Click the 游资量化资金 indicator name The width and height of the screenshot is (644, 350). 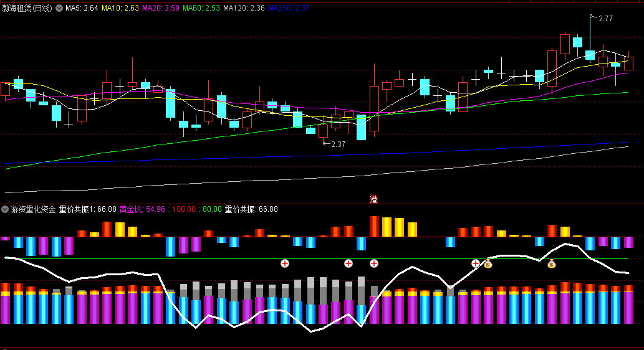pyautogui.click(x=33, y=209)
